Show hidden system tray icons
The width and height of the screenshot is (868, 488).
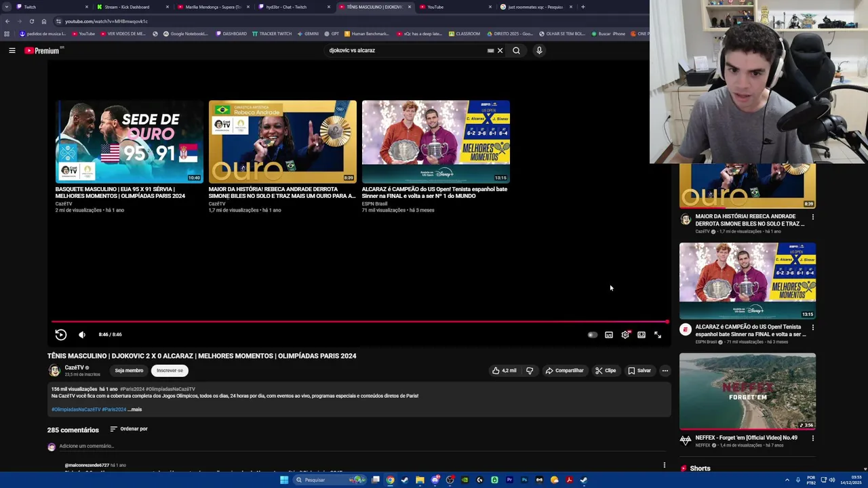tap(787, 480)
